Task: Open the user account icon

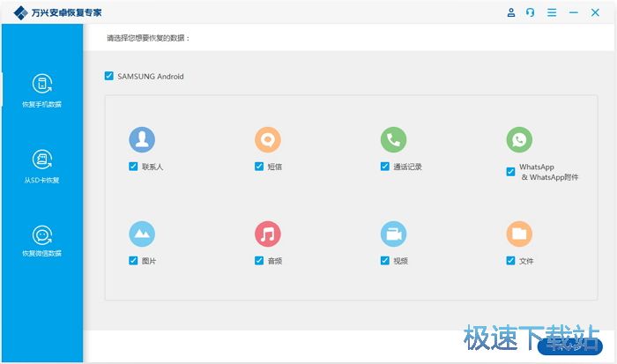Action: pyautogui.click(x=510, y=12)
